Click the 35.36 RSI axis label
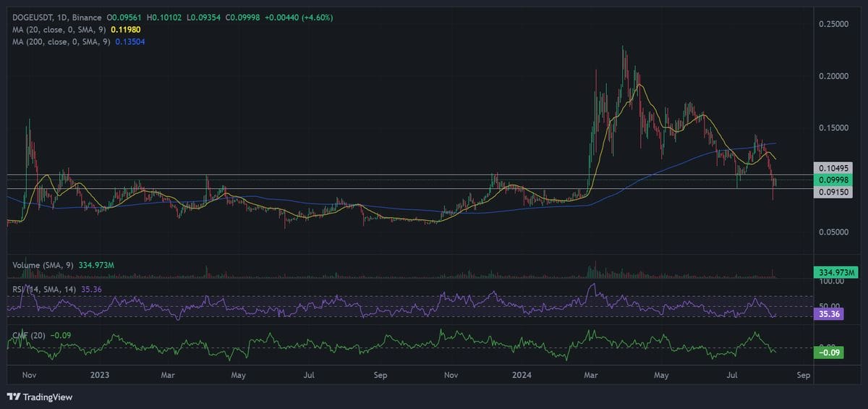This screenshot has height=409, width=868. click(x=827, y=315)
